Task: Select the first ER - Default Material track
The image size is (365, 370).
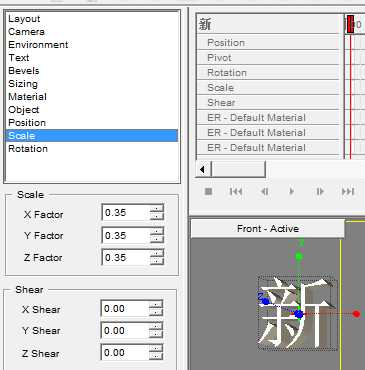Action: [268, 118]
